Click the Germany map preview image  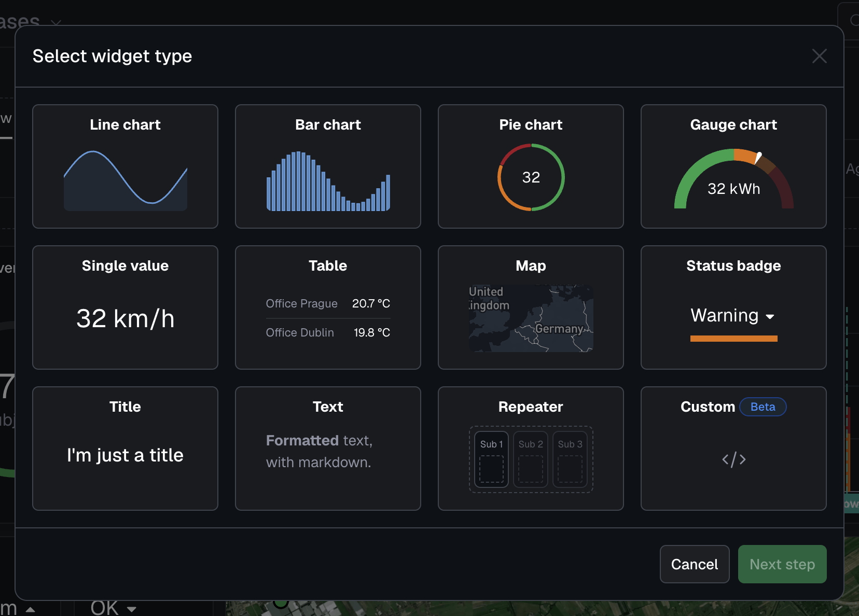tap(531, 318)
